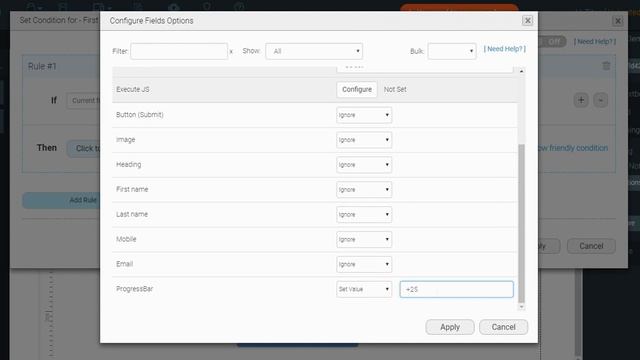The height and width of the screenshot is (360, 640).
Task: Open the First name action dropdown
Action: (364, 190)
